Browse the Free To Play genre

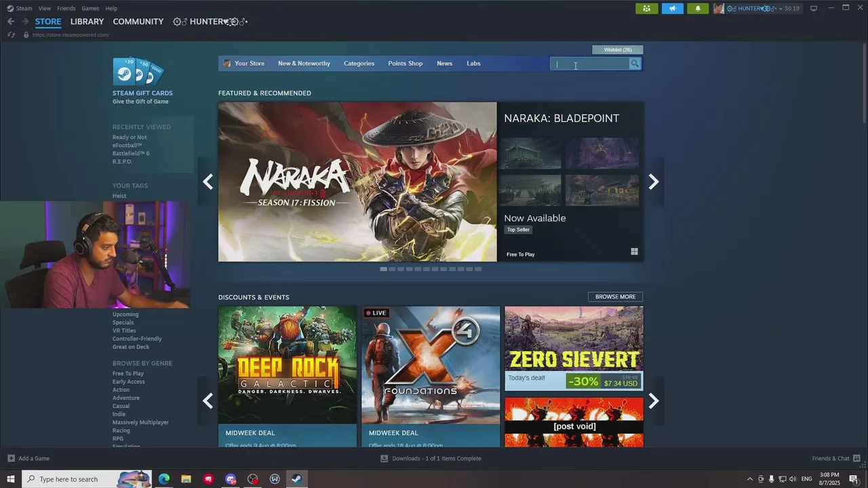click(128, 374)
